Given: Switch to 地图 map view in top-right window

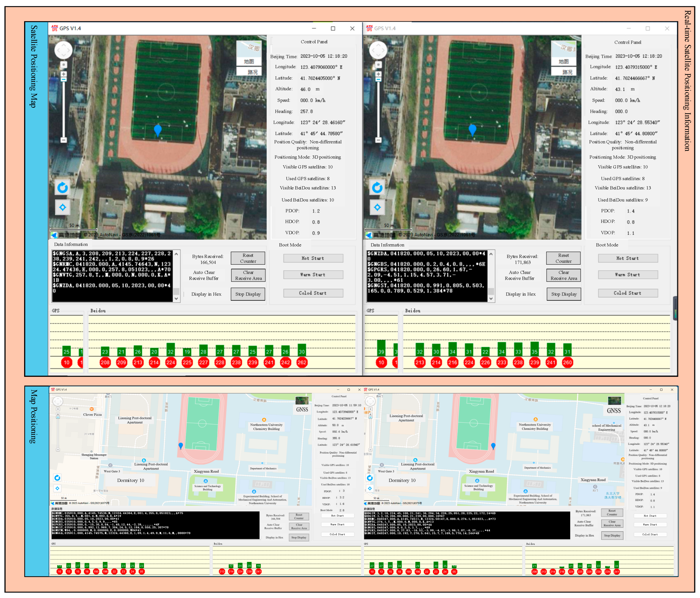Looking at the screenshot, I should 564,62.
